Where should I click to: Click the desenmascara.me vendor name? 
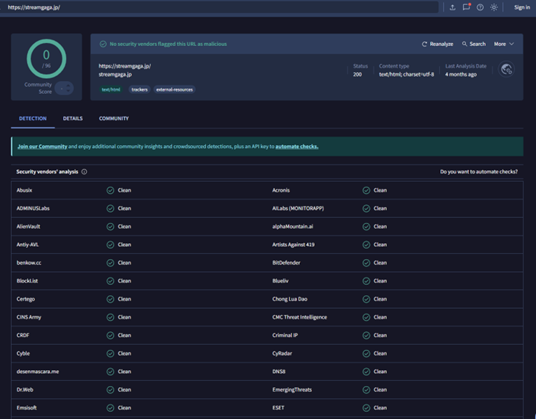click(x=38, y=371)
